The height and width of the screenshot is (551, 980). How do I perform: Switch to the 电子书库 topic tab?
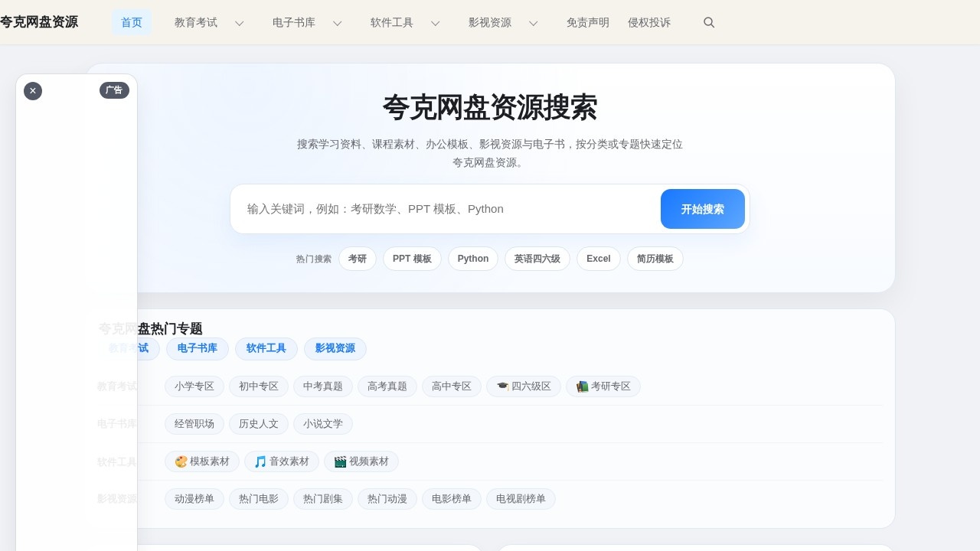tap(198, 348)
